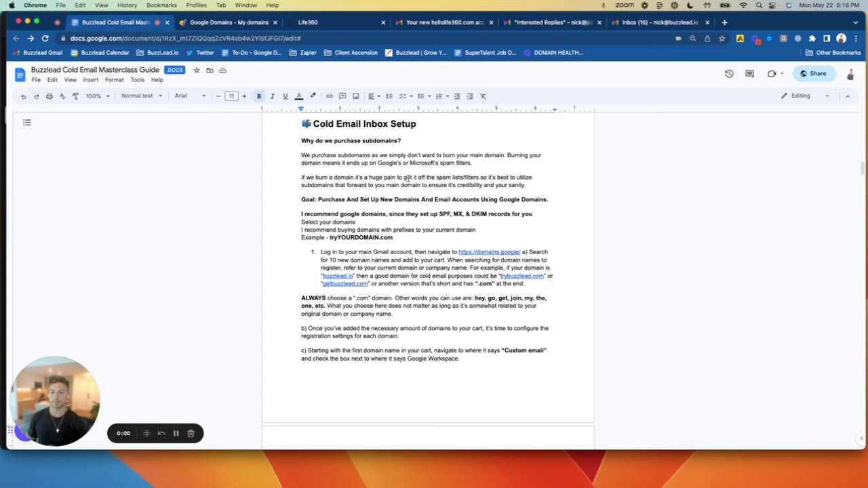Viewport: 868px width, 488px height.
Task: Open the Arial font dropdown
Action: click(x=190, y=96)
